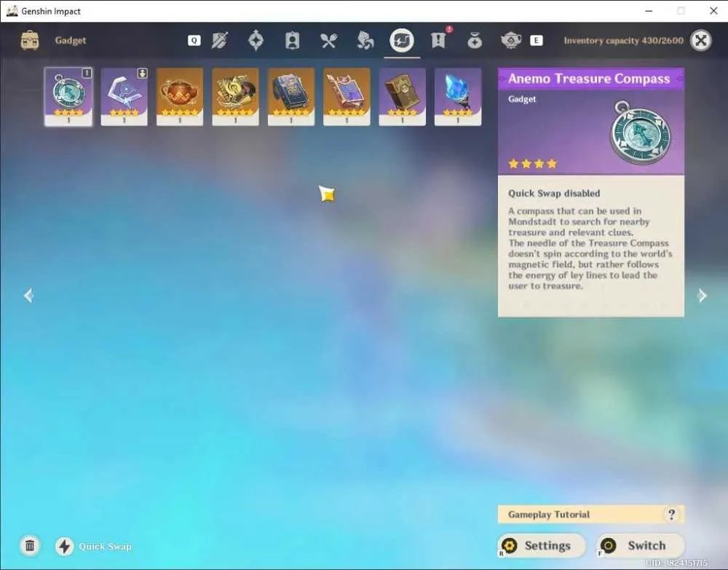The height and width of the screenshot is (570, 728).
Task: Open the Precious Items pouch tab
Action: 475,40
